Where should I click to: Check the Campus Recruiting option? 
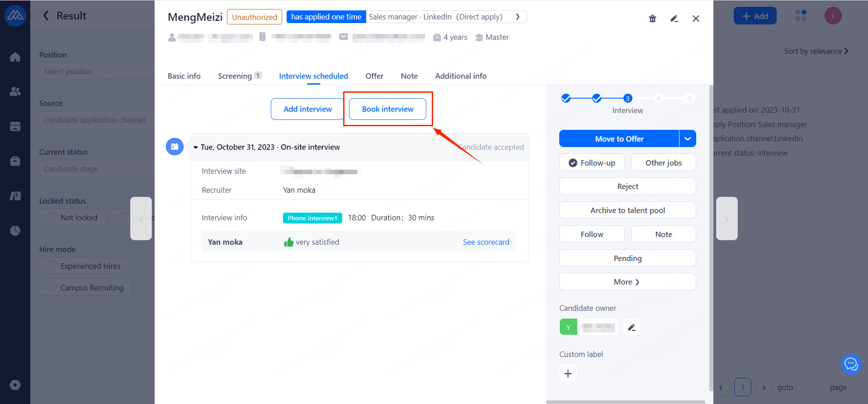pyautogui.click(x=85, y=288)
